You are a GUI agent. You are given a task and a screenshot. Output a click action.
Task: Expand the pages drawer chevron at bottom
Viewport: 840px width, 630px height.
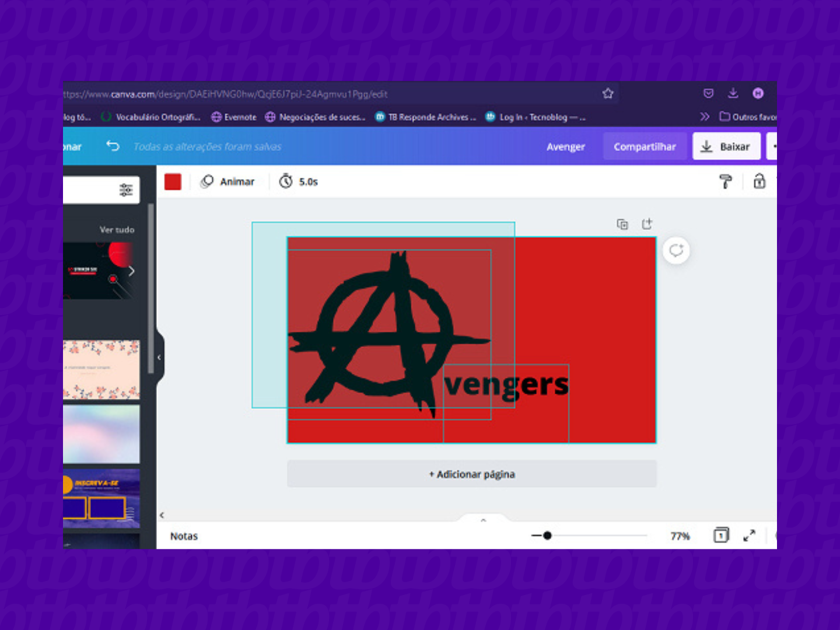[483, 520]
